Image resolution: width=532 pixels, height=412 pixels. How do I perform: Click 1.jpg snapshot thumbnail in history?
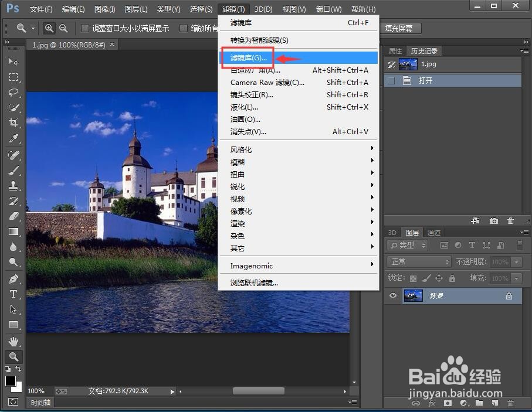pyautogui.click(x=408, y=64)
